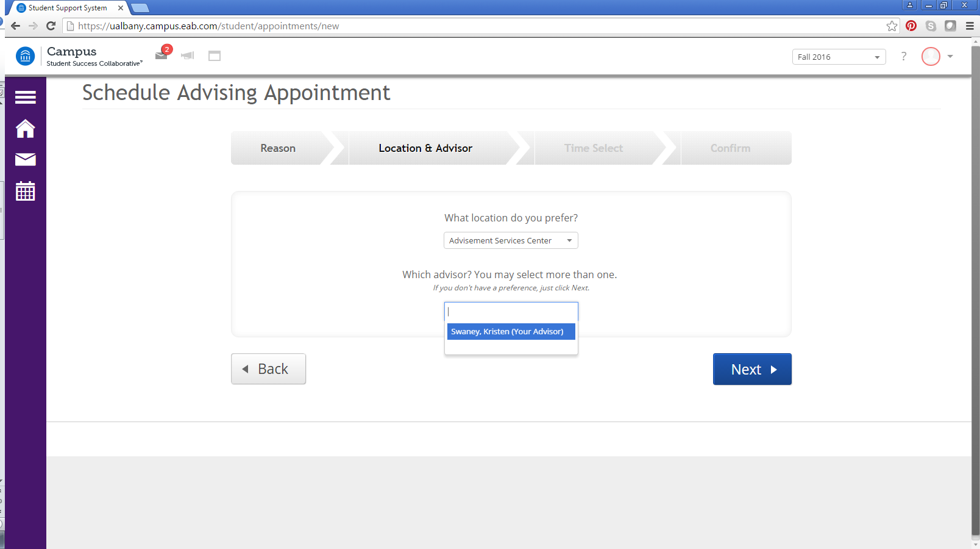Click inside the advisor search input field
The image size is (980, 549).
[x=511, y=312]
